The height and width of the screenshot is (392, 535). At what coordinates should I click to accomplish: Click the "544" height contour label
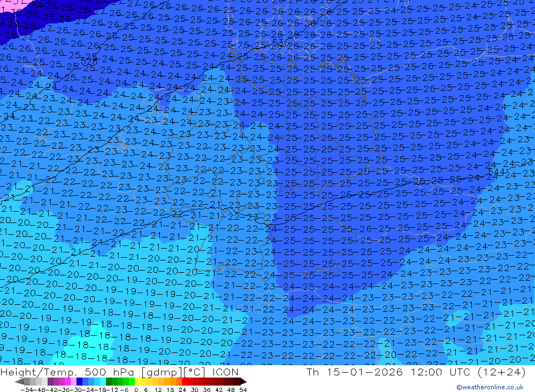(496, 172)
